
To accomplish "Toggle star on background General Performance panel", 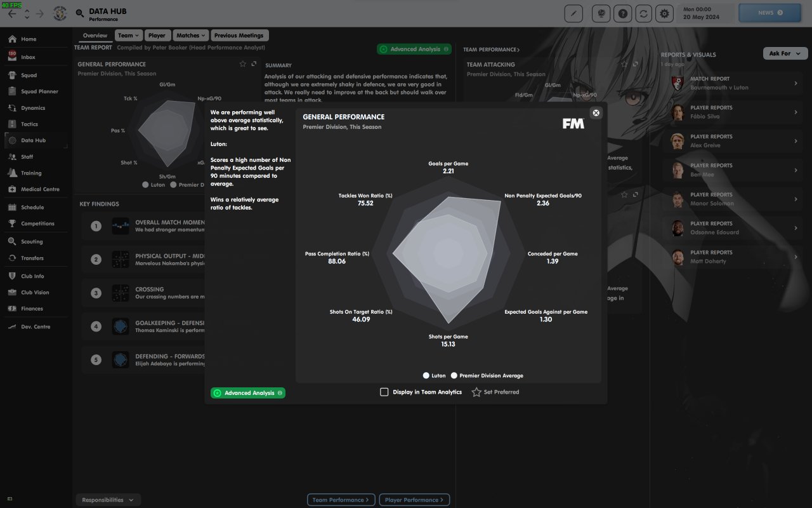I will (x=242, y=64).
